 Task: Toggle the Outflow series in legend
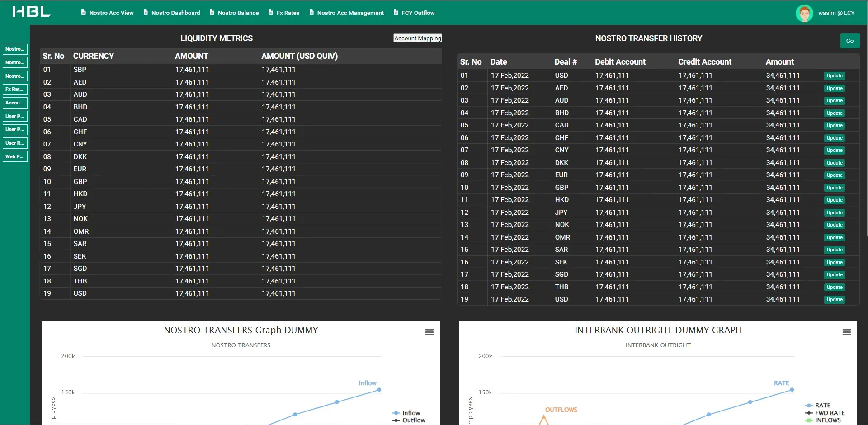409,420
